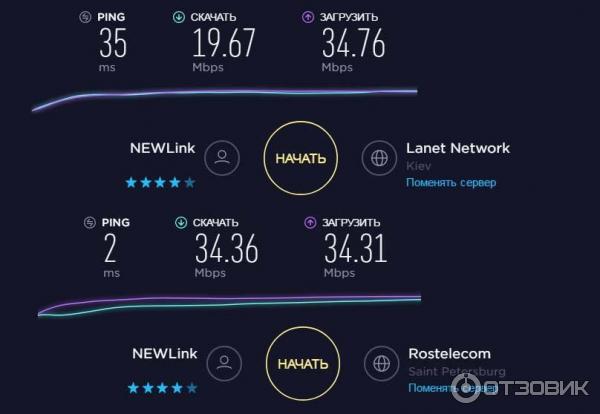600x414 pixels.
Task: Click the ping icon in the top result
Action: [x=85, y=17]
